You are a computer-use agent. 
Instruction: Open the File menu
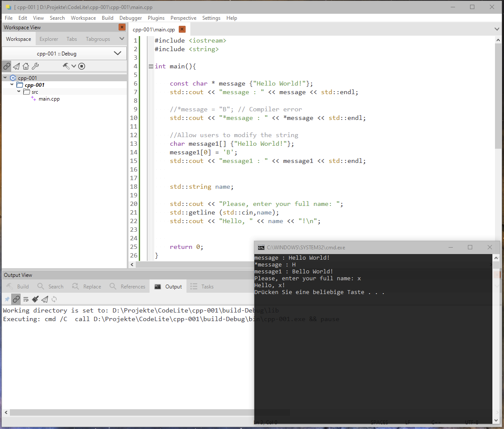[x=9, y=18]
